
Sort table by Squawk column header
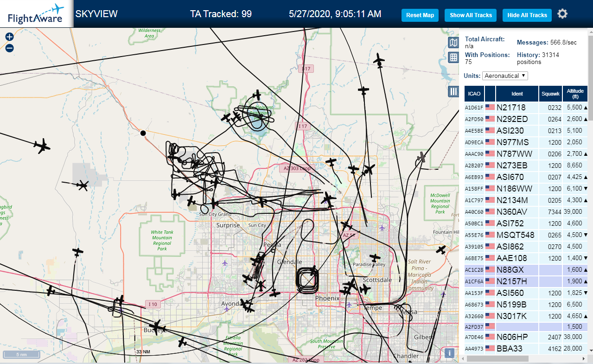550,94
